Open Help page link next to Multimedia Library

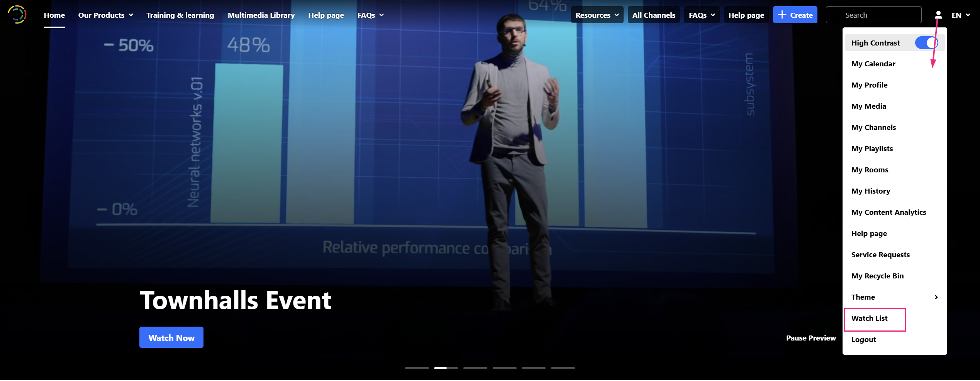pyautogui.click(x=326, y=15)
